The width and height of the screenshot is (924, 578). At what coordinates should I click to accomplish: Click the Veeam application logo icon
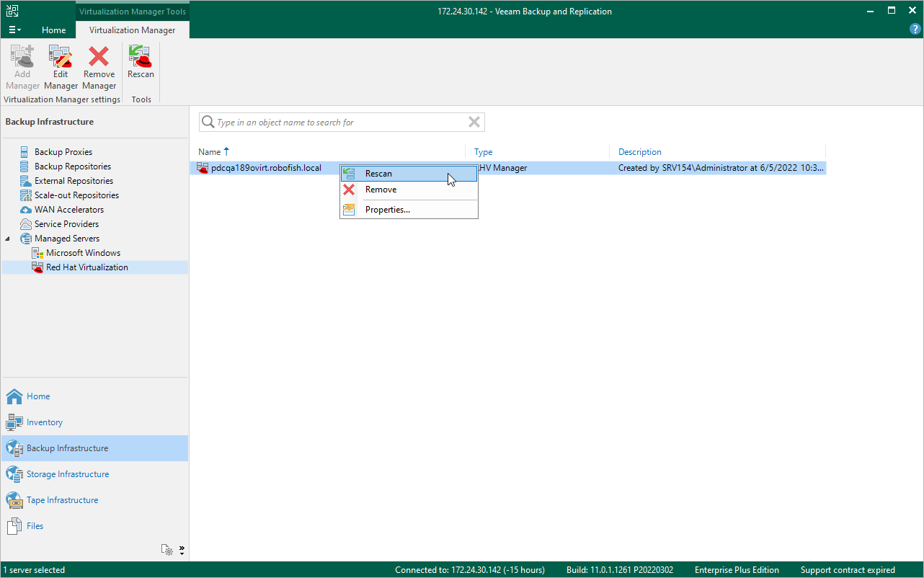tap(12, 11)
